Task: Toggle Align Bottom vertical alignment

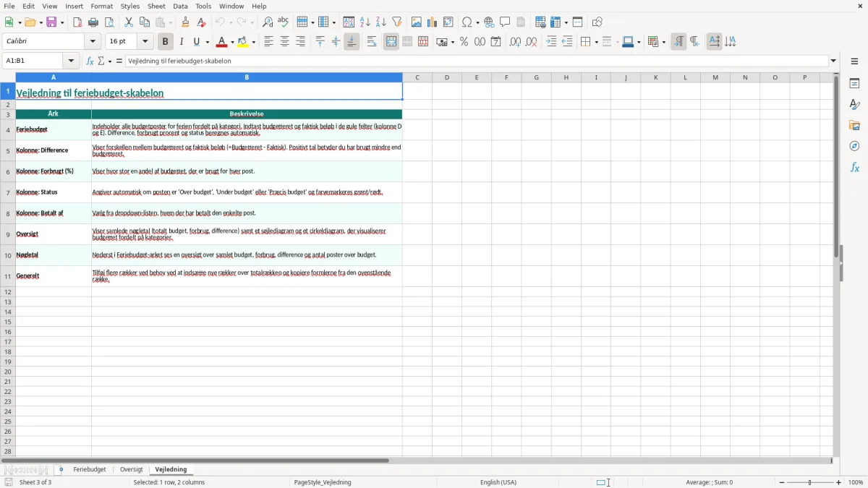Action: (352, 42)
